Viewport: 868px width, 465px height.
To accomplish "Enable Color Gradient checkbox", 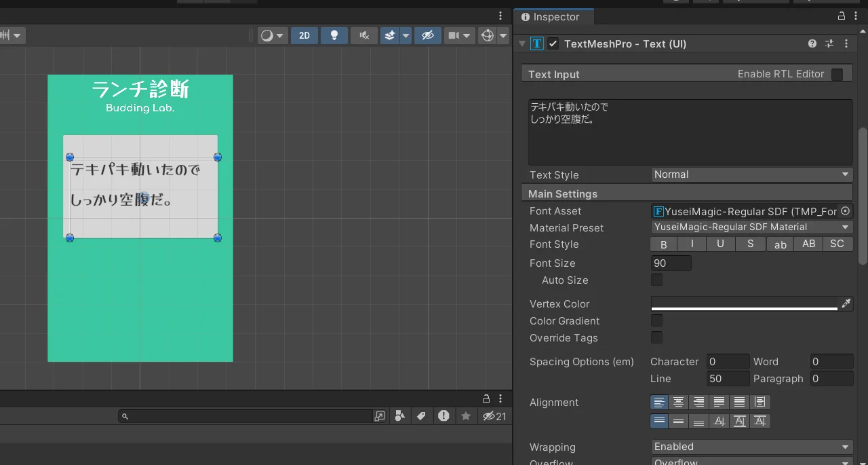I will coord(657,320).
